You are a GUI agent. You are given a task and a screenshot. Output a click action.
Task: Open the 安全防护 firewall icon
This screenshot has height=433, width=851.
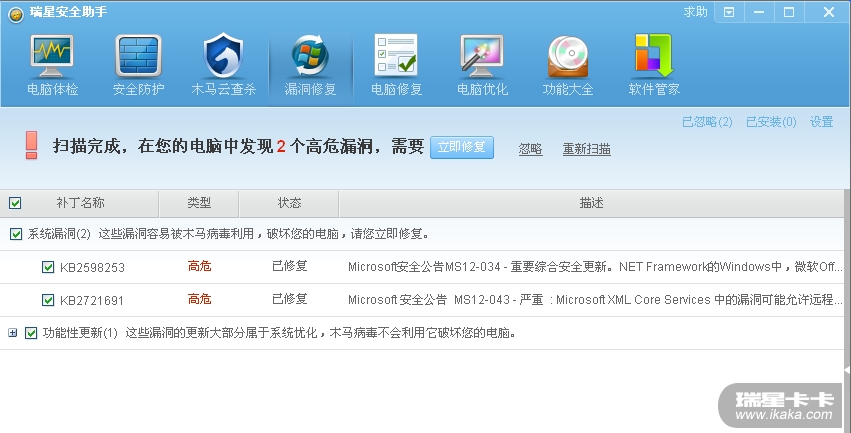point(138,56)
